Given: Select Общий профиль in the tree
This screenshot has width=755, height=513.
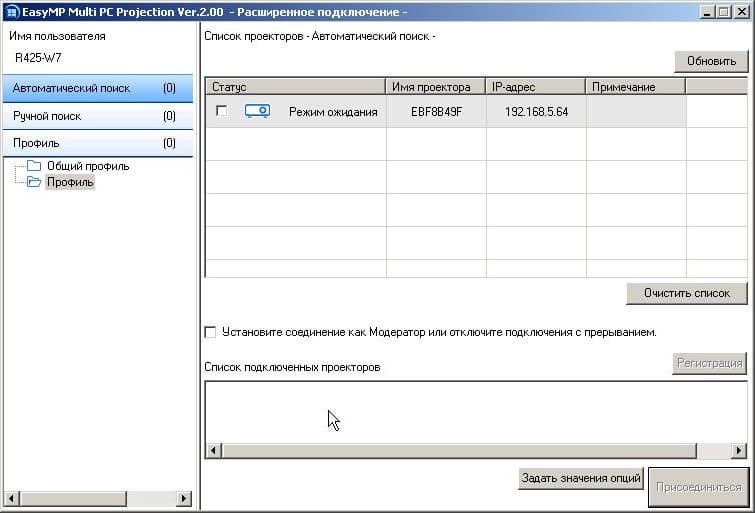Looking at the screenshot, I should coord(88,166).
